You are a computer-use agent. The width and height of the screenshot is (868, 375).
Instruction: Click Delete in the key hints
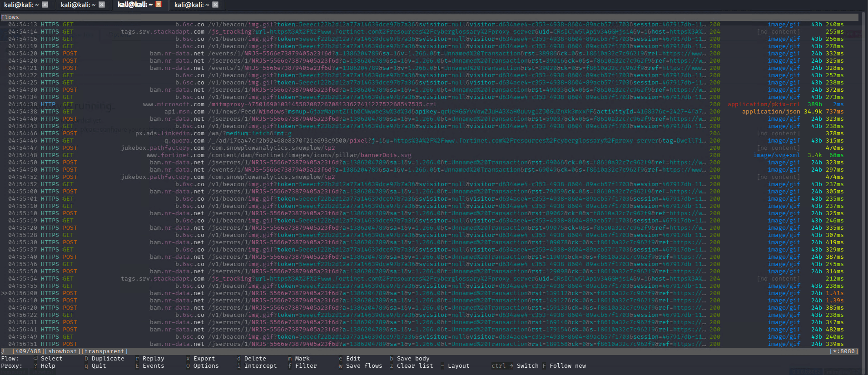coord(255,359)
